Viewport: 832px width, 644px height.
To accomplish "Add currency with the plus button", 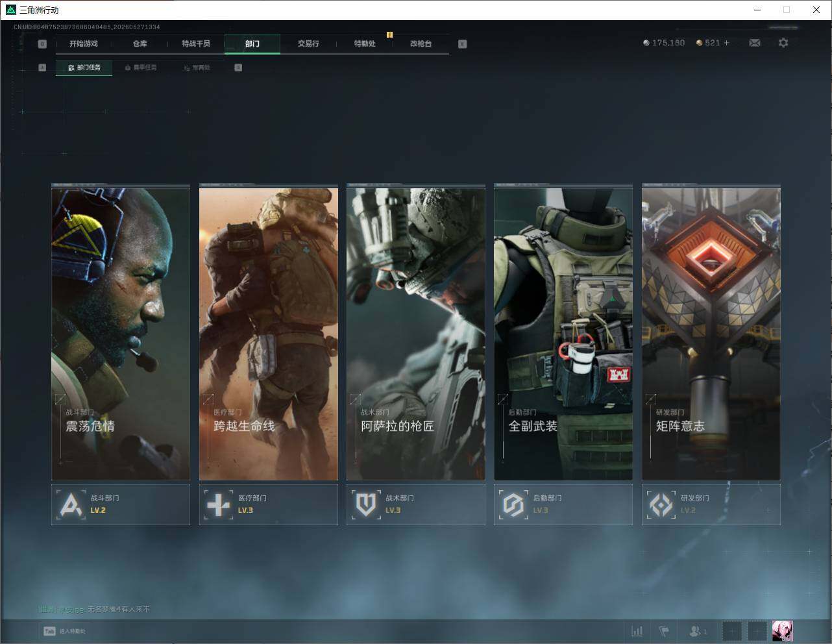I will pos(726,43).
